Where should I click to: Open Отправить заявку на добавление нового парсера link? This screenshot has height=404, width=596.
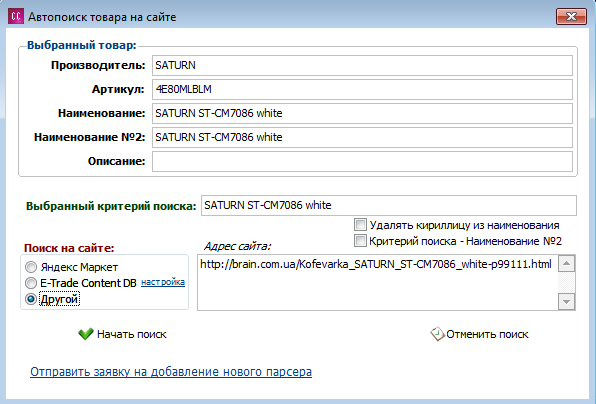pyautogui.click(x=171, y=372)
